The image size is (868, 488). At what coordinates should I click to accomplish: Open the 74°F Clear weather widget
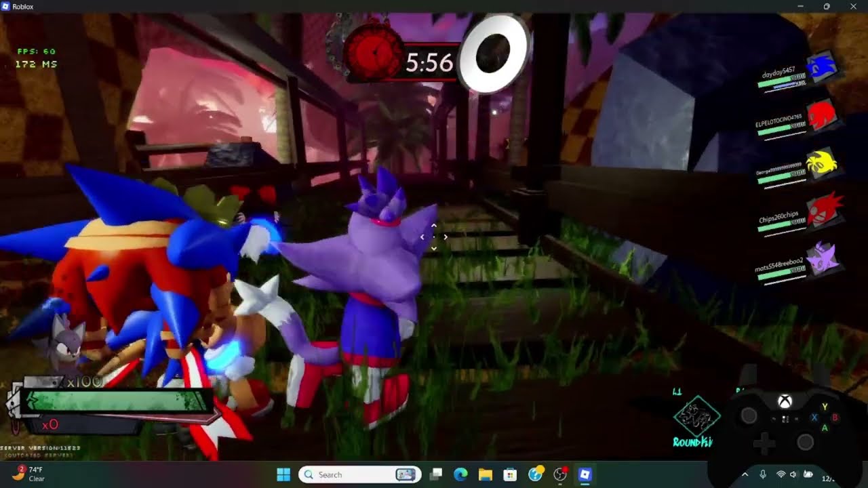(x=28, y=474)
